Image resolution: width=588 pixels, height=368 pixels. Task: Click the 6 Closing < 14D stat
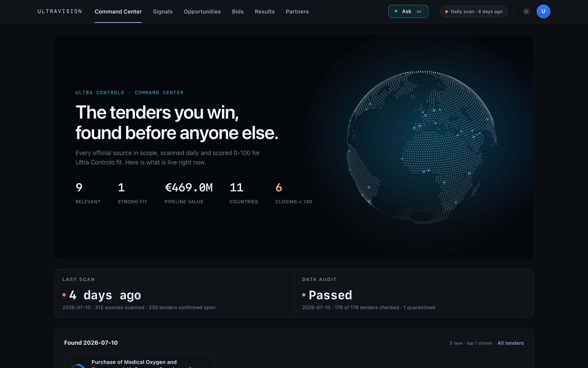pos(294,193)
